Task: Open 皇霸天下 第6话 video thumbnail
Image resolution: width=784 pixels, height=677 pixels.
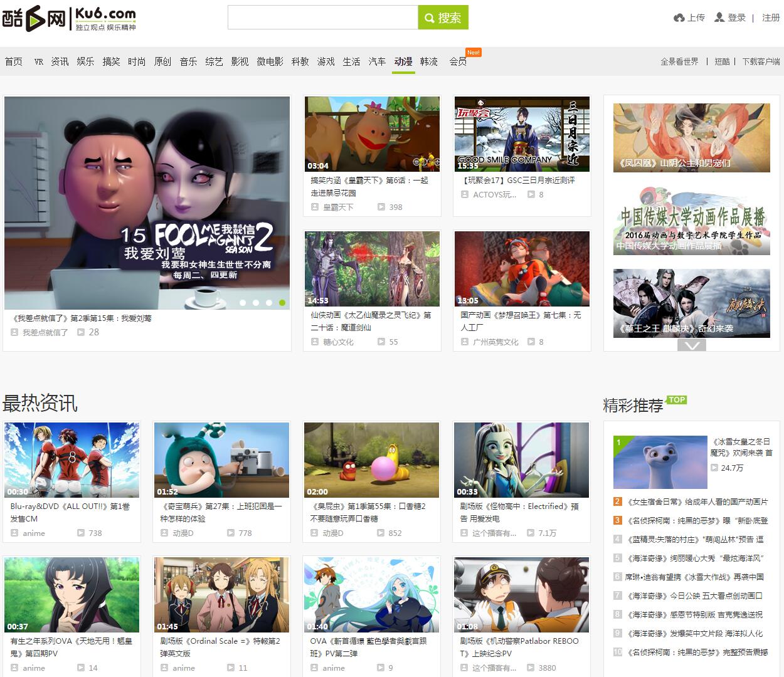Action: click(x=372, y=134)
